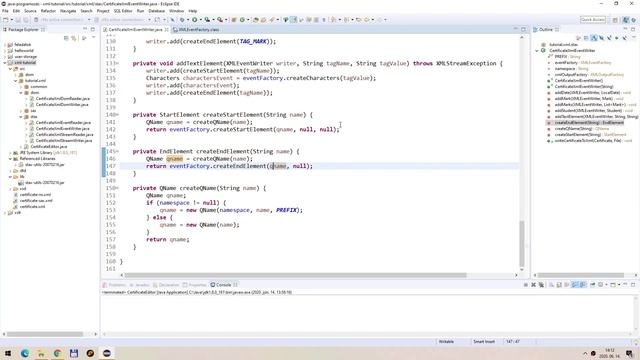Click the Run with coverage toolbar icon
Screen dimensions: 640x360
207,20
